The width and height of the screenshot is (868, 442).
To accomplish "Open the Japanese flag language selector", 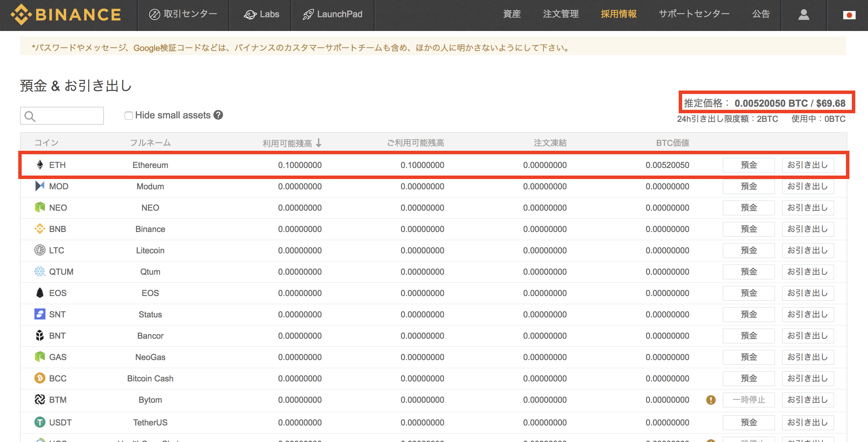I will 849,15.
